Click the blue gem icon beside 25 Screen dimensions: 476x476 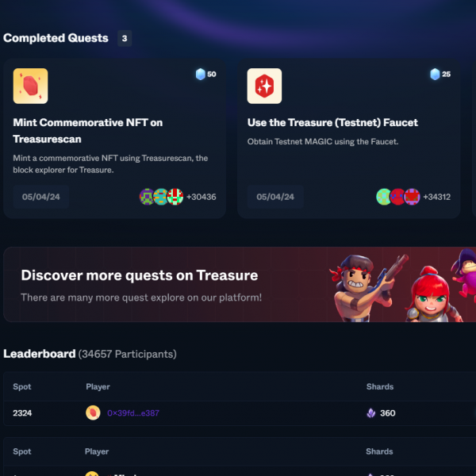point(435,74)
